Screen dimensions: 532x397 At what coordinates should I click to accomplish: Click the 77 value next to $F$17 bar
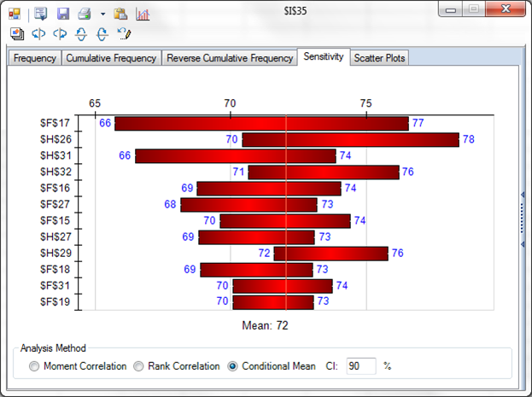(x=418, y=123)
